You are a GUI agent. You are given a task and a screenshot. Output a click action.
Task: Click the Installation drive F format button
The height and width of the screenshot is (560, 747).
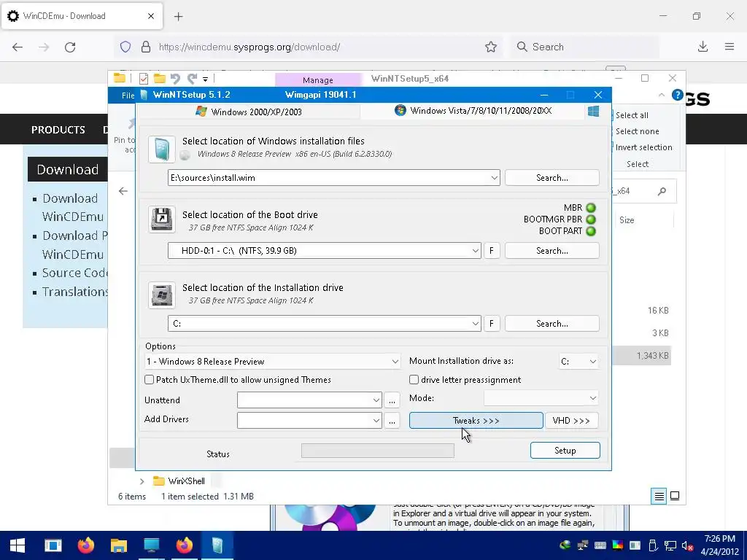tap(492, 323)
